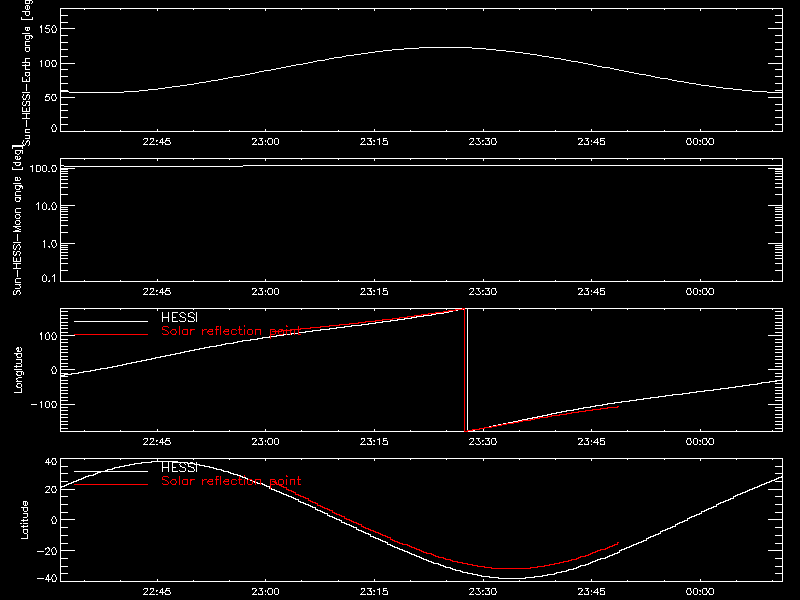Click the 100 tick on Longitude plot
This screenshot has height=600, width=800.
point(48,336)
